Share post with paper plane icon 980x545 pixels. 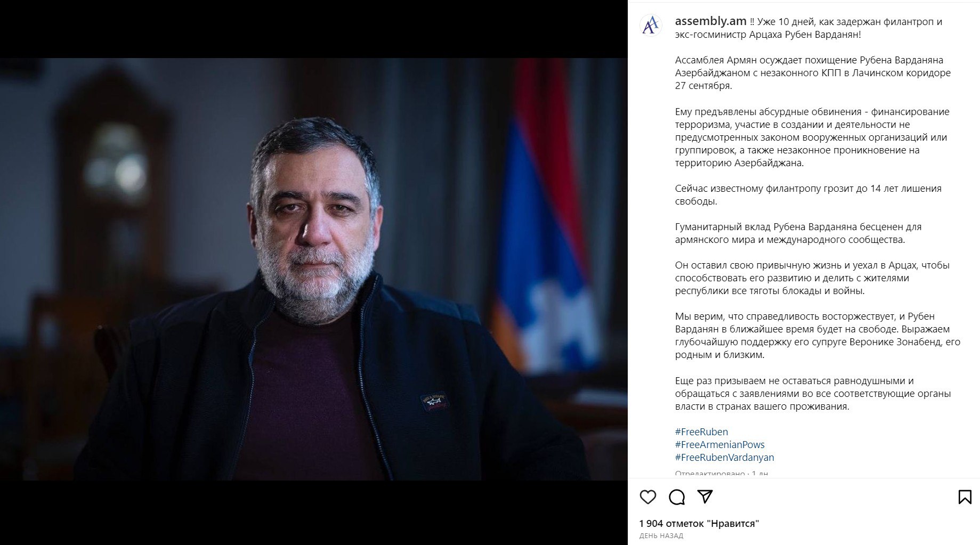705,497
